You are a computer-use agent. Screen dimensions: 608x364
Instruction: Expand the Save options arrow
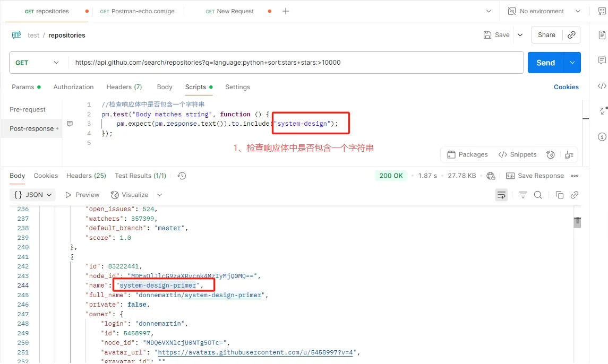click(x=520, y=35)
